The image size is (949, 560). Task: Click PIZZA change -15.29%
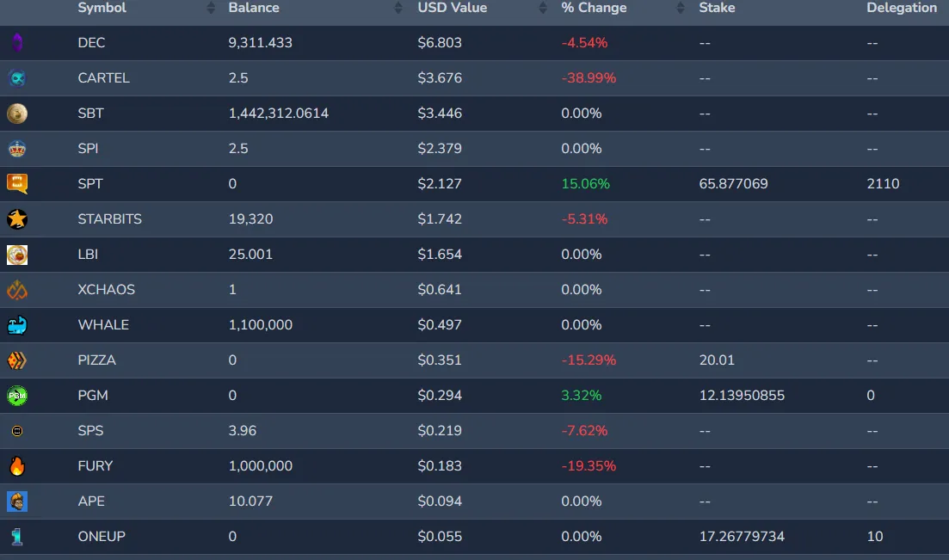pyautogui.click(x=589, y=360)
